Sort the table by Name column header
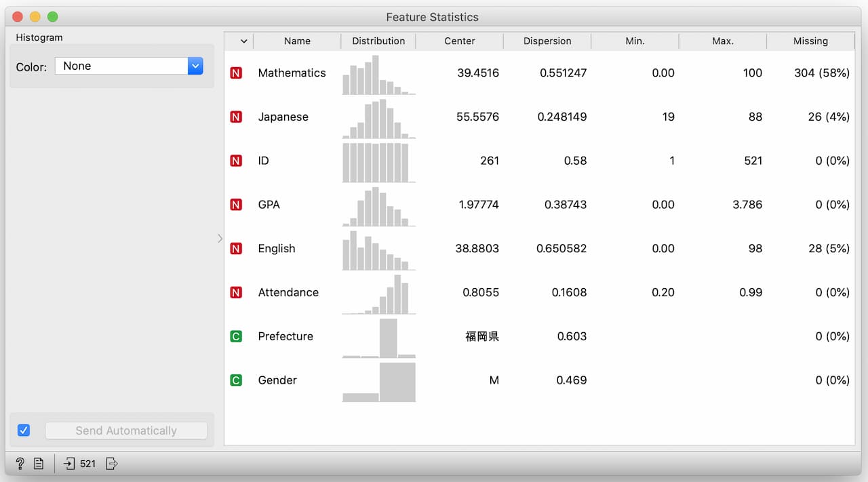 pos(297,41)
